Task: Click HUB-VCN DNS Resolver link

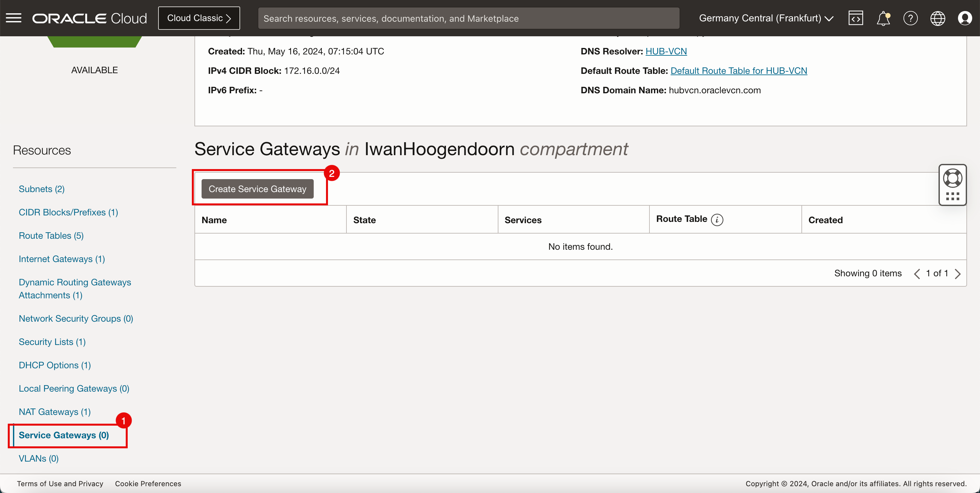Action: click(x=666, y=52)
